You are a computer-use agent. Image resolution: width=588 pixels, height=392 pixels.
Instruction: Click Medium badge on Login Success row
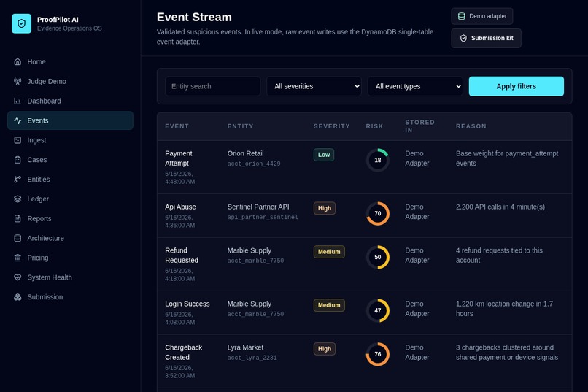[x=329, y=305]
